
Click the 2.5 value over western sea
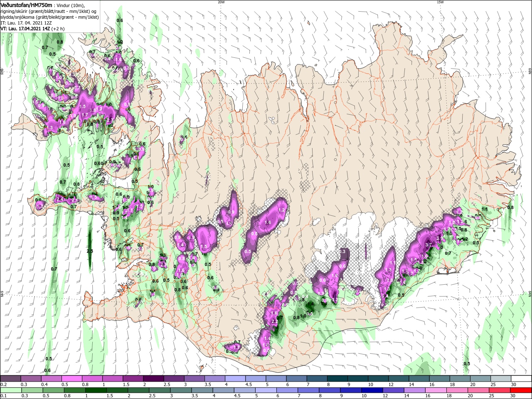(89, 251)
